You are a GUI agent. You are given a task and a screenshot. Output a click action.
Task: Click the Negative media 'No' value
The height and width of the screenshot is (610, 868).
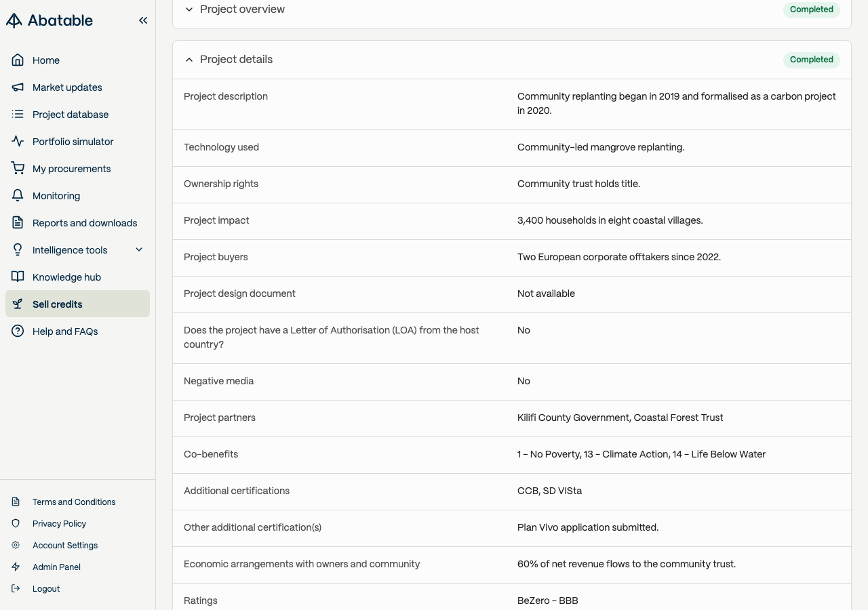click(x=524, y=381)
